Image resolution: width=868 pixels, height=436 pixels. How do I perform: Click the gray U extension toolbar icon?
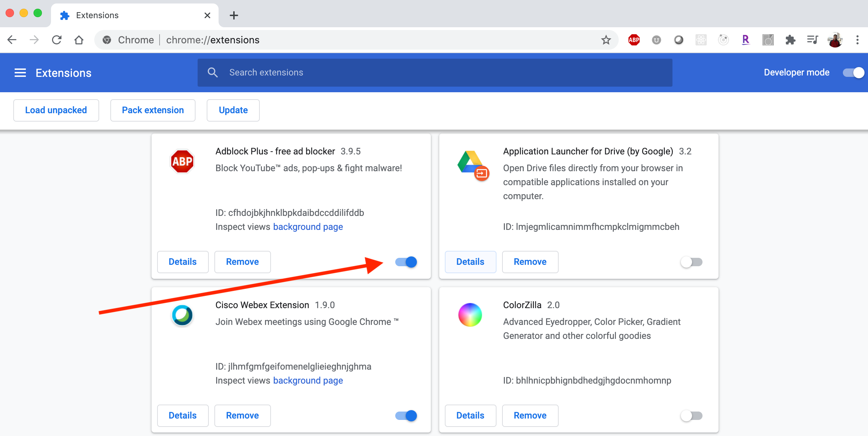click(x=656, y=40)
